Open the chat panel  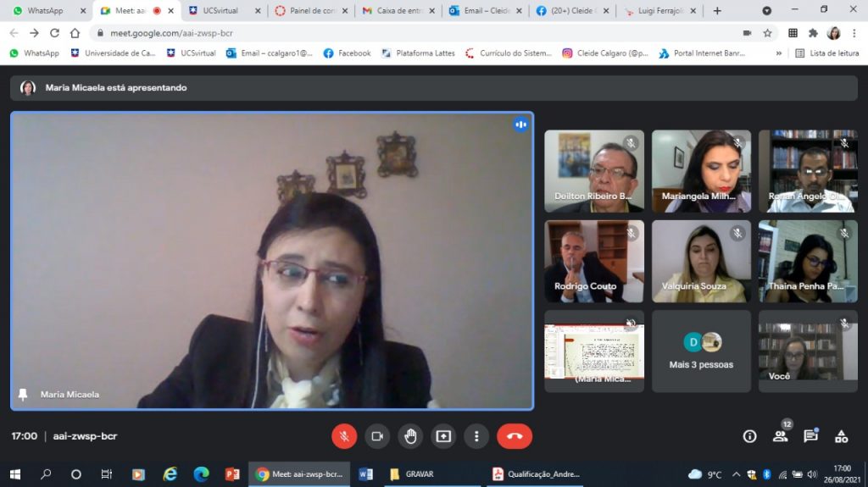point(810,436)
